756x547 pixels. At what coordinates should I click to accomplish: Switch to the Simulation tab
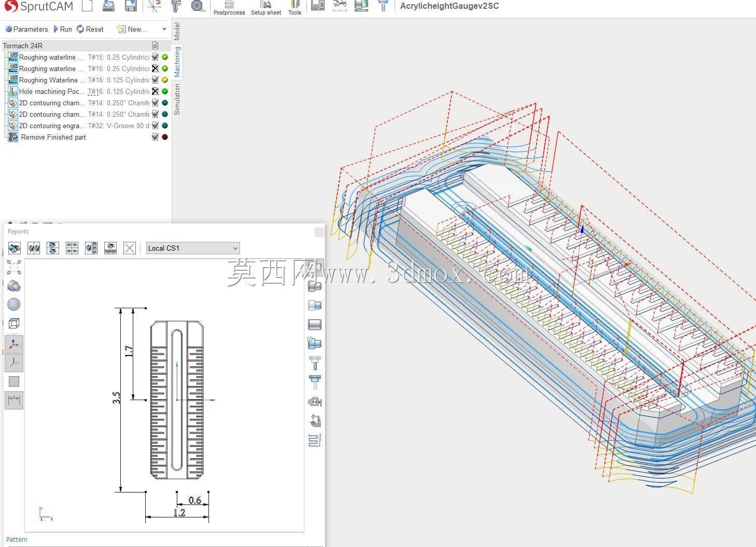[177, 99]
